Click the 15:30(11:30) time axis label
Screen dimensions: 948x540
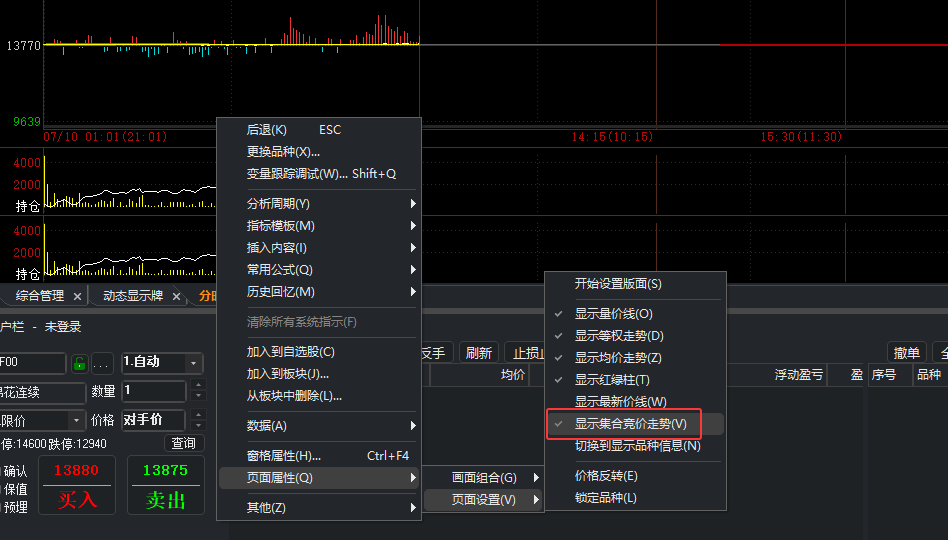point(801,137)
